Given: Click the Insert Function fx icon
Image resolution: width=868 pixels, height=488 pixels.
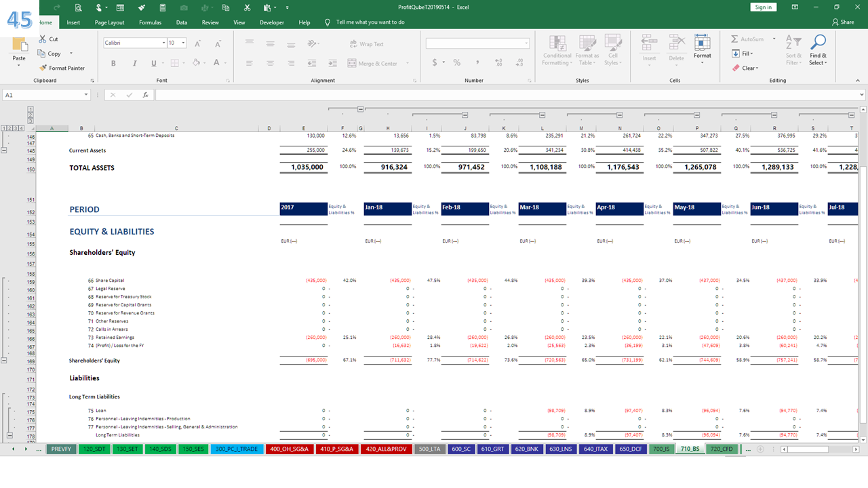Looking at the screenshot, I should pos(145,95).
